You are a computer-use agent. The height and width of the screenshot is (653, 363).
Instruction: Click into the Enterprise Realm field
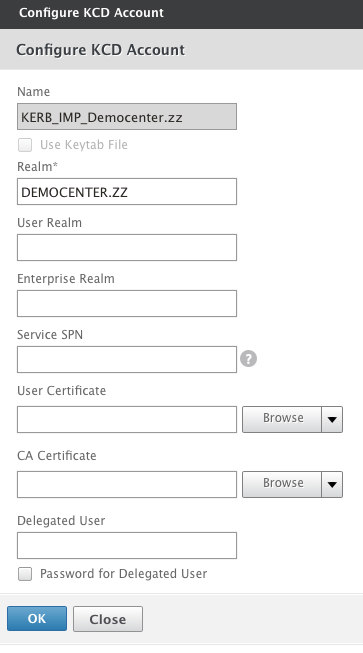coord(127,304)
